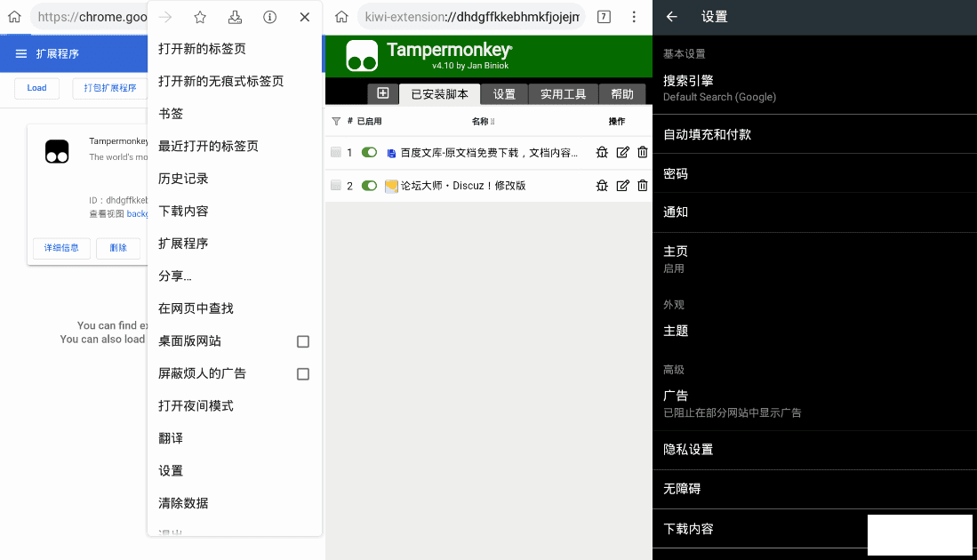Tap the home icon beside chrome.google URL
The width and height of the screenshot is (977, 560).
pyautogui.click(x=14, y=17)
